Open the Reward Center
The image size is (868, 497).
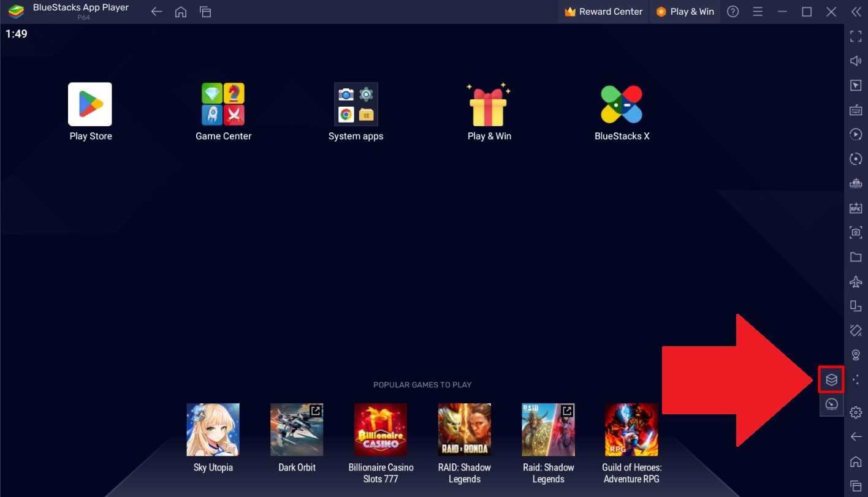coord(603,12)
